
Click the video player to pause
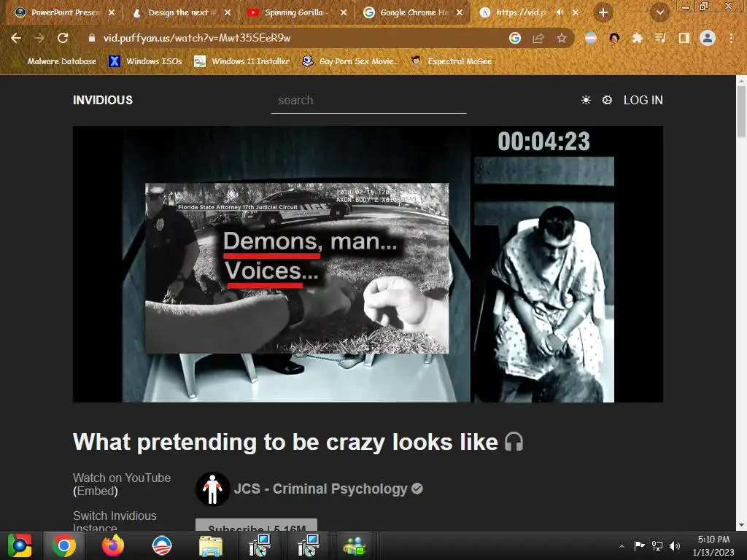(368, 264)
